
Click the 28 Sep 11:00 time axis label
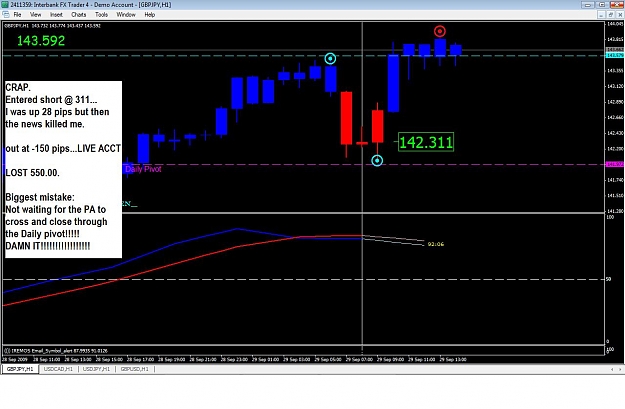point(47,360)
